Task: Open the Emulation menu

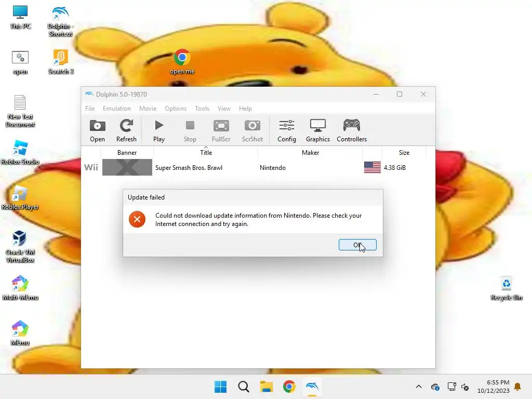Action: (117, 109)
